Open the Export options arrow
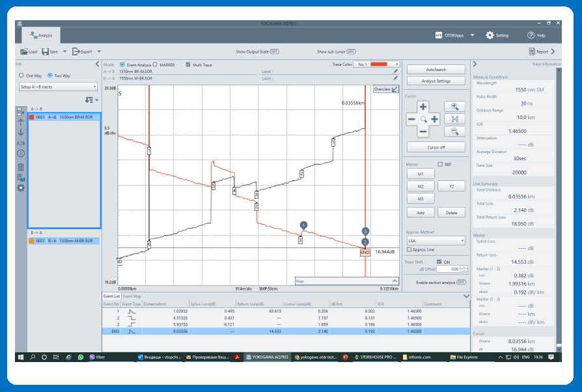 99,51
